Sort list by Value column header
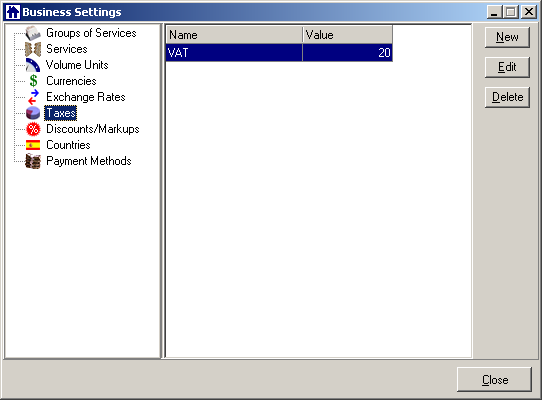This screenshot has height=400, width=542. 347,35
